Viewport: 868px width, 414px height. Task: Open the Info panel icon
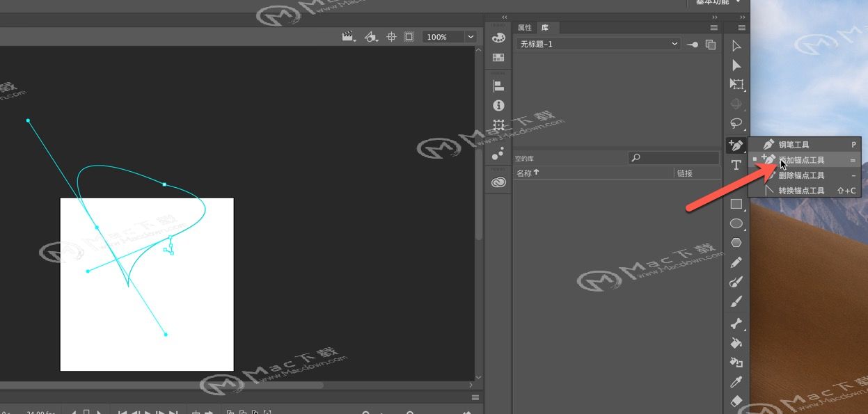[498, 106]
